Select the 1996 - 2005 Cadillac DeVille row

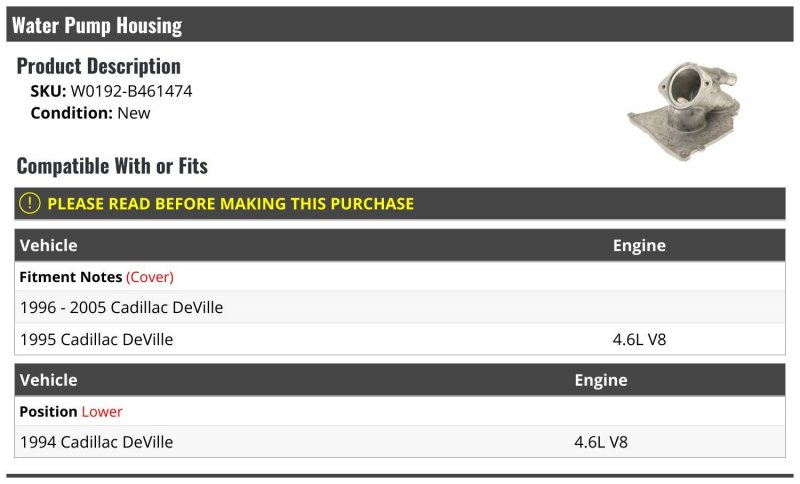[x=400, y=307]
